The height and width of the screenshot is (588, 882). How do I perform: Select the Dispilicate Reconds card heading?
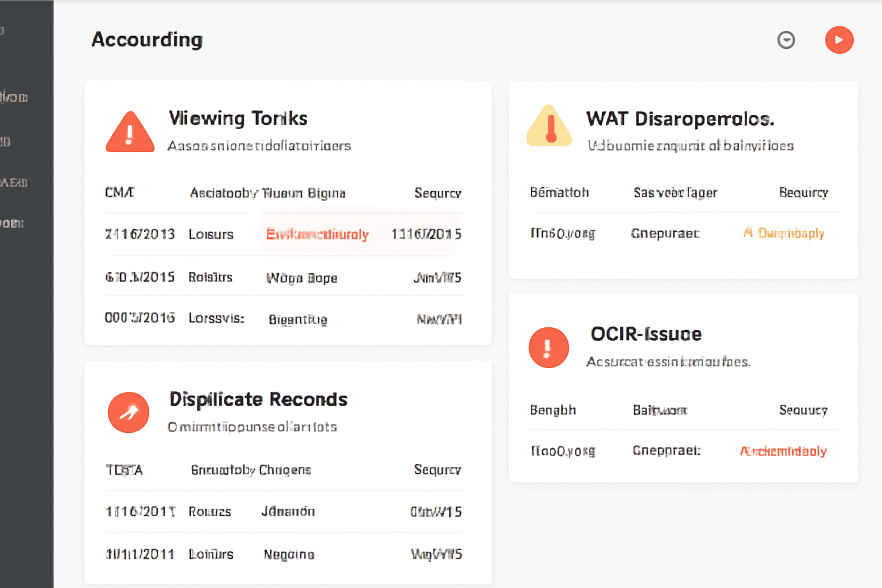pos(258,400)
